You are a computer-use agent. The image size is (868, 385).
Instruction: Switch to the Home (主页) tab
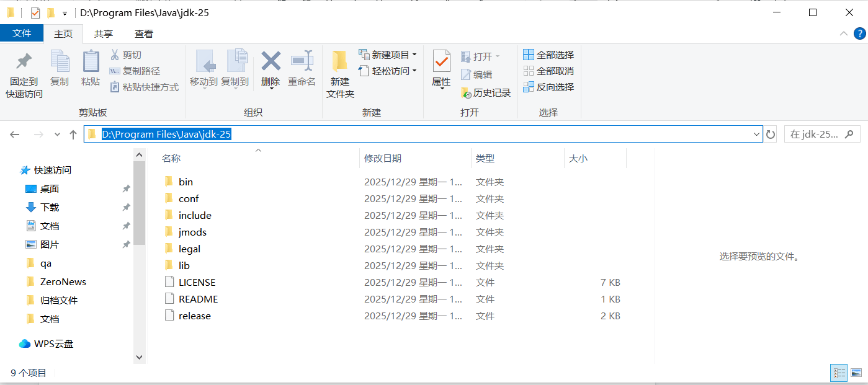point(63,33)
